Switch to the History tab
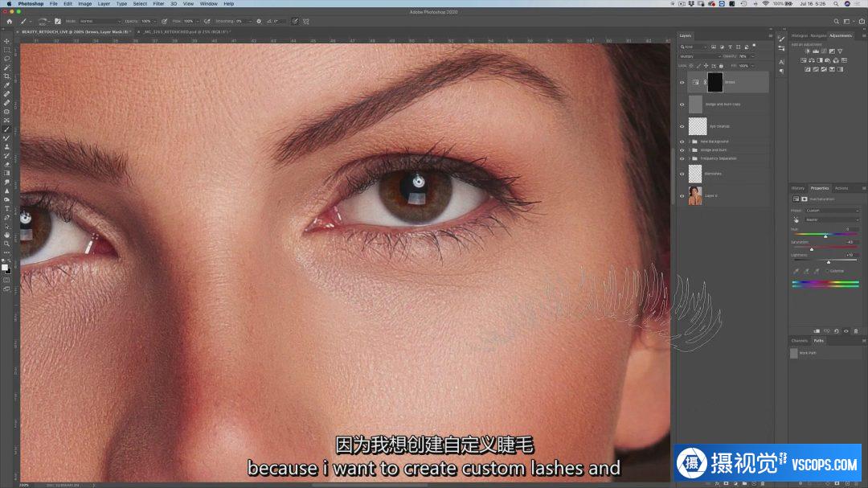868x488 pixels. tap(798, 188)
